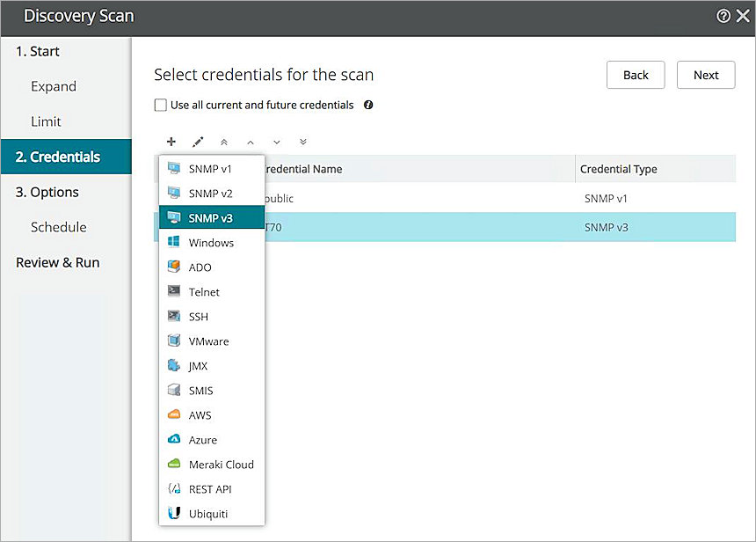Open the 3. Options step
Screen dimensions: 756x542
point(47,192)
